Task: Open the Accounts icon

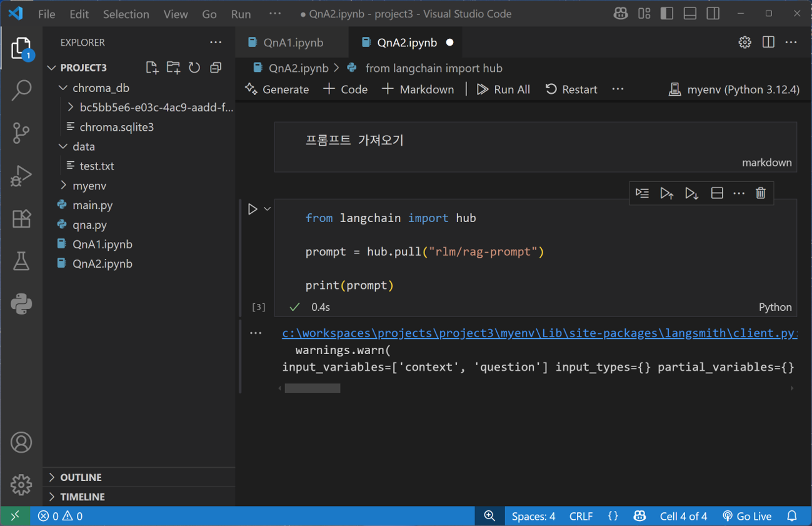Action: pyautogui.click(x=21, y=442)
